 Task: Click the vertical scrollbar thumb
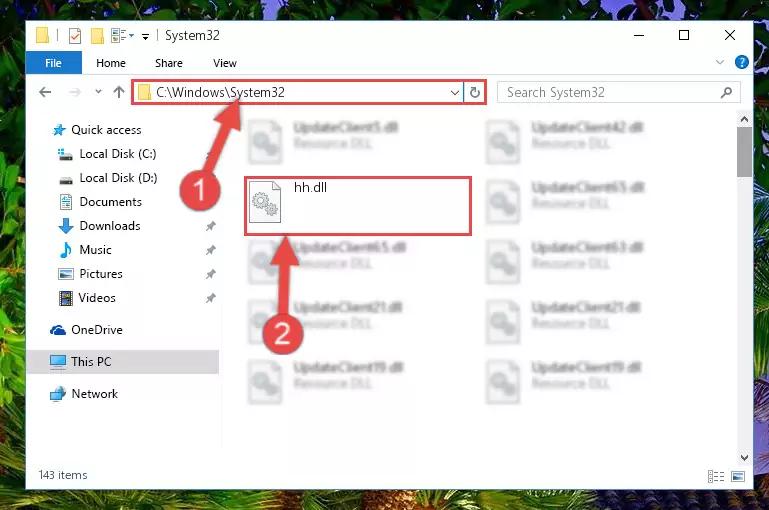pyautogui.click(x=744, y=152)
